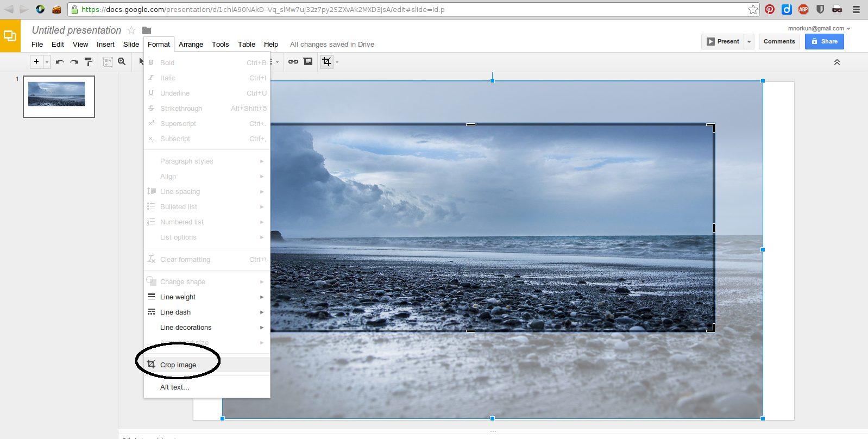Click the right-edge middle crop handle
The width and height of the screenshot is (868, 439).
[x=714, y=228]
